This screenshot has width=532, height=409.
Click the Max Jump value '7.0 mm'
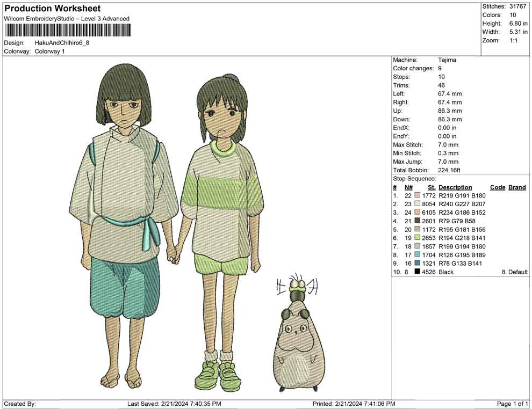[448, 162]
